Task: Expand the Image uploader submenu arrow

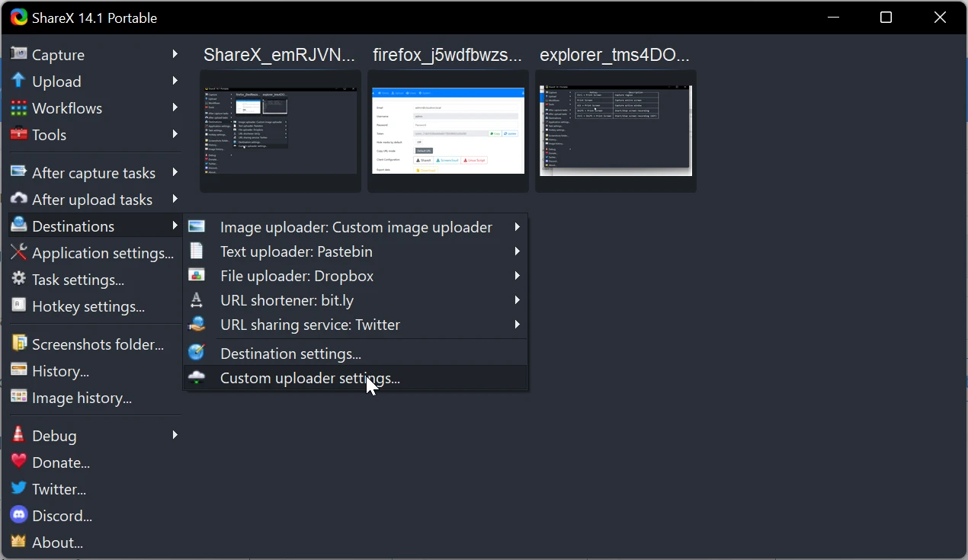Action: pyautogui.click(x=517, y=226)
